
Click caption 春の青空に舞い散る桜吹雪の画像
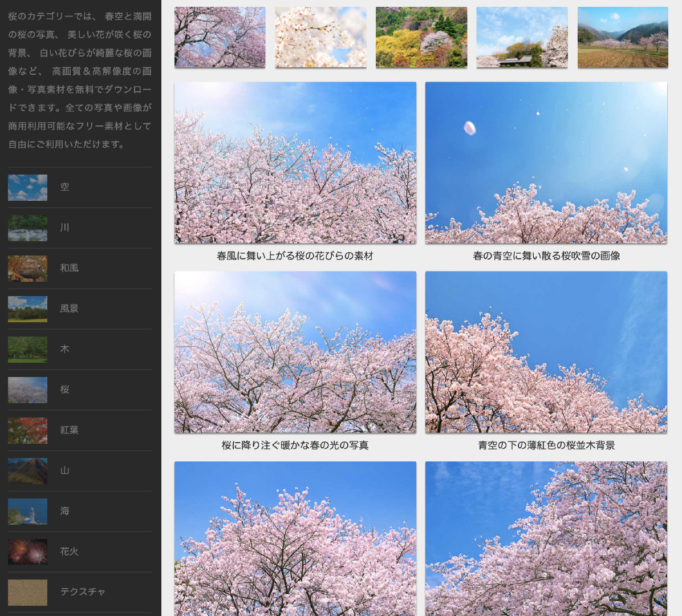coord(546,256)
